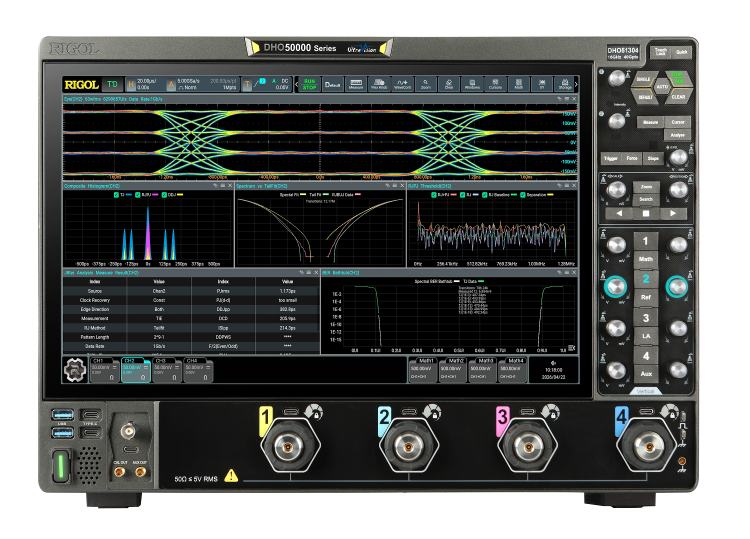The height and width of the screenshot is (539, 750).
Task: Open the Eye window settings menu icon
Action: pyautogui.click(x=567, y=99)
